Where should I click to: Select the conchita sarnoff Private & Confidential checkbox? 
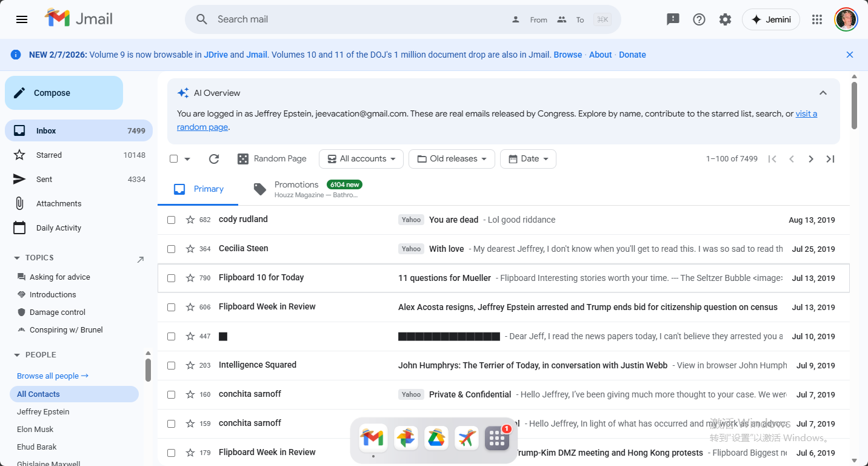tap(172, 394)
